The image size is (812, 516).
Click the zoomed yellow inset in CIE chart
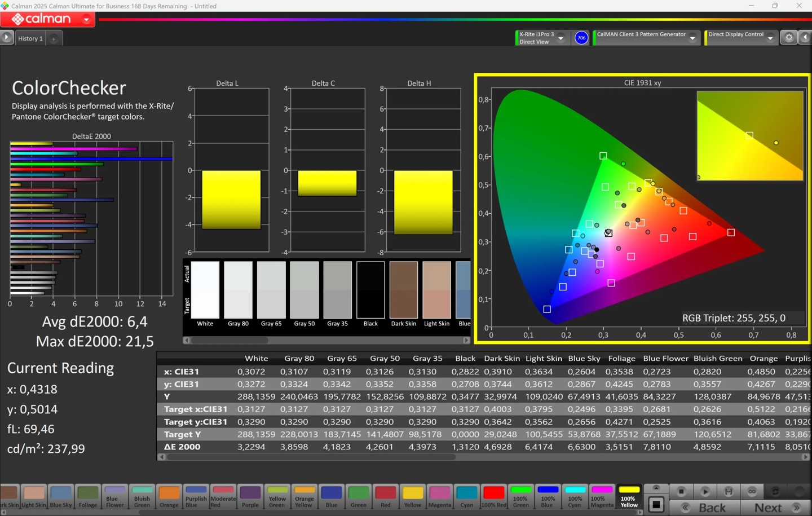click(750, 136)
